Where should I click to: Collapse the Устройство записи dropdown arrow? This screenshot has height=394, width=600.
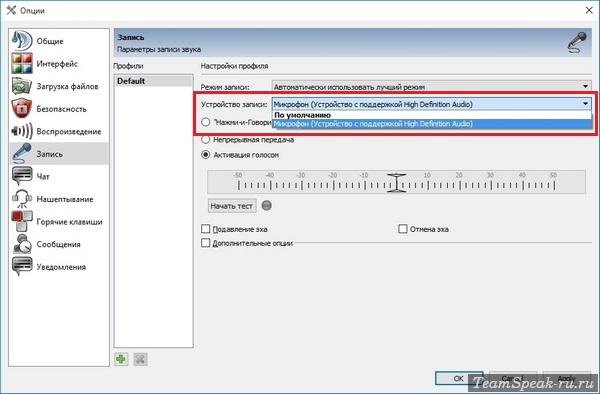click(x=585, y=104)
